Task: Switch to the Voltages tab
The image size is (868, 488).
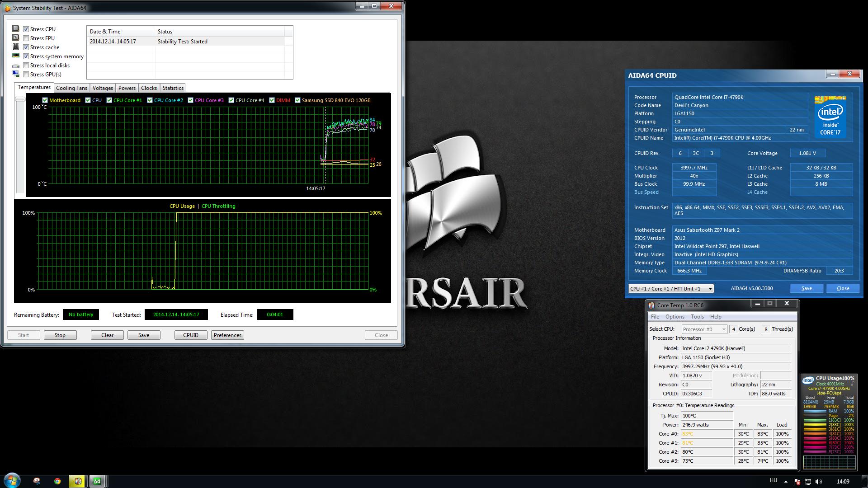Action: click(x=103, y=88)
